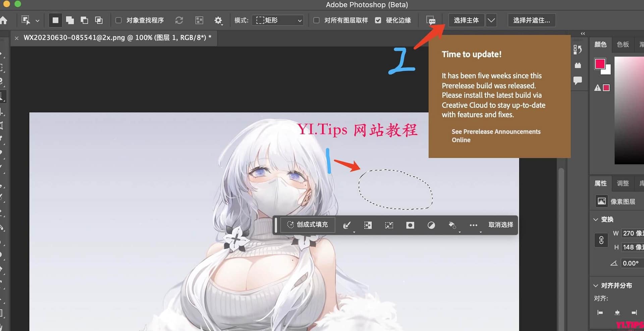644x331 pixels.
Task: Expand the 选择主体 dropdown arrow
Action: 491,20
